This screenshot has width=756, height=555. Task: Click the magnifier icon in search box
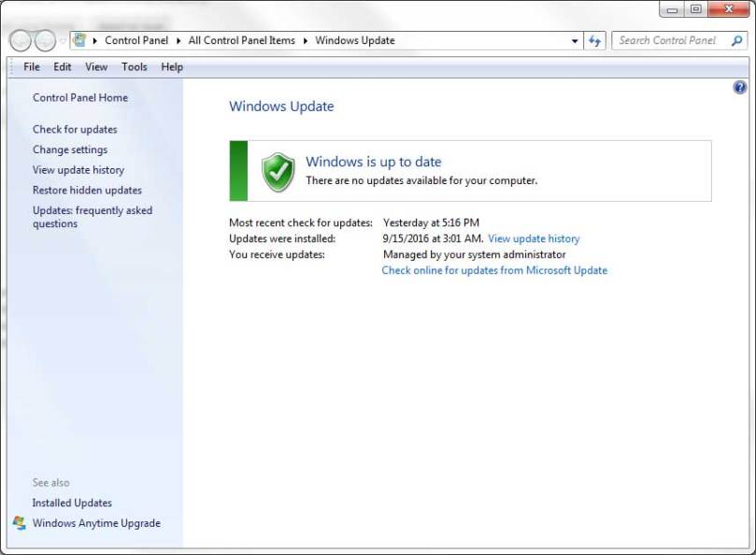click(735, 40)
